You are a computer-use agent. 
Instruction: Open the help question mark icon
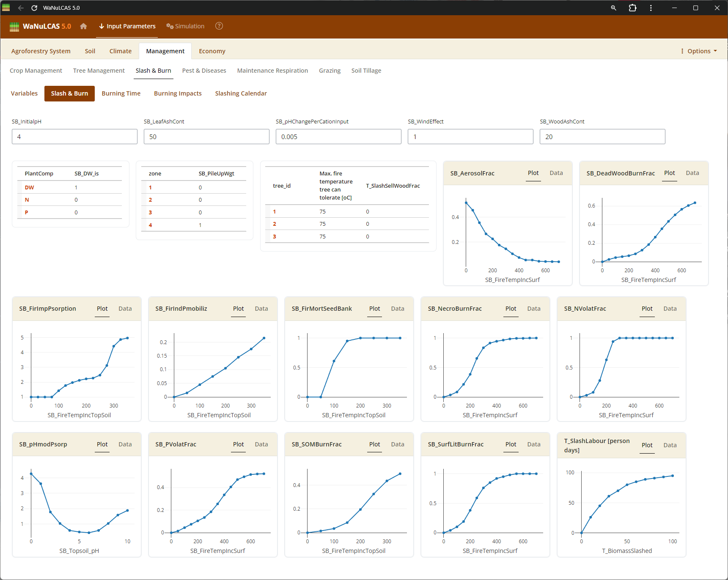click(x=219, y=26)
